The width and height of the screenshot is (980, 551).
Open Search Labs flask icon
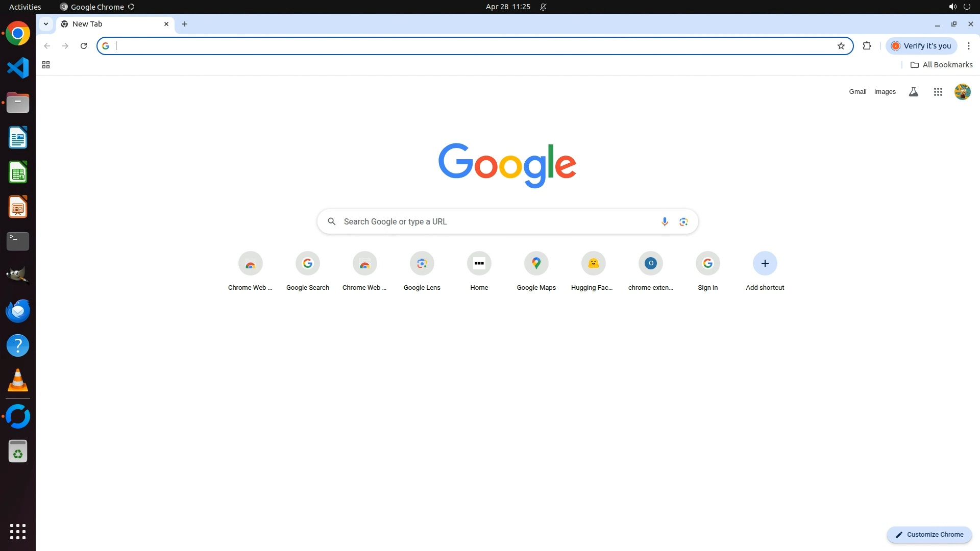(x=913, y=92)
